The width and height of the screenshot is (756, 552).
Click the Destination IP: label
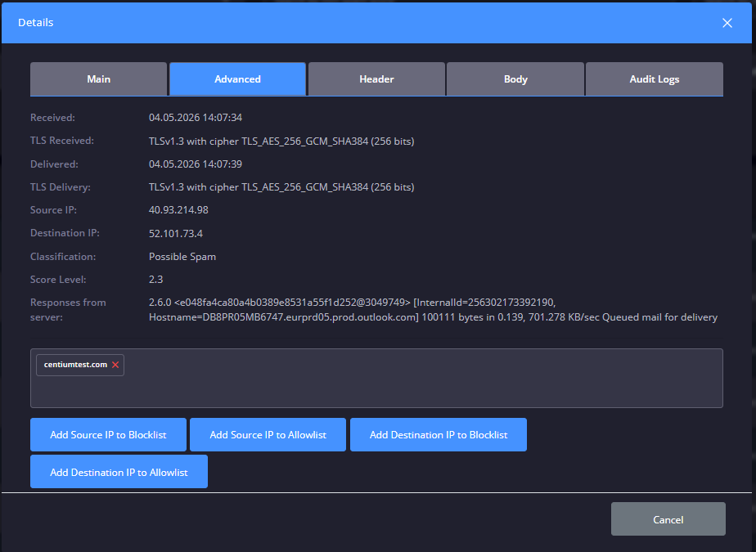tap(65, 233)
